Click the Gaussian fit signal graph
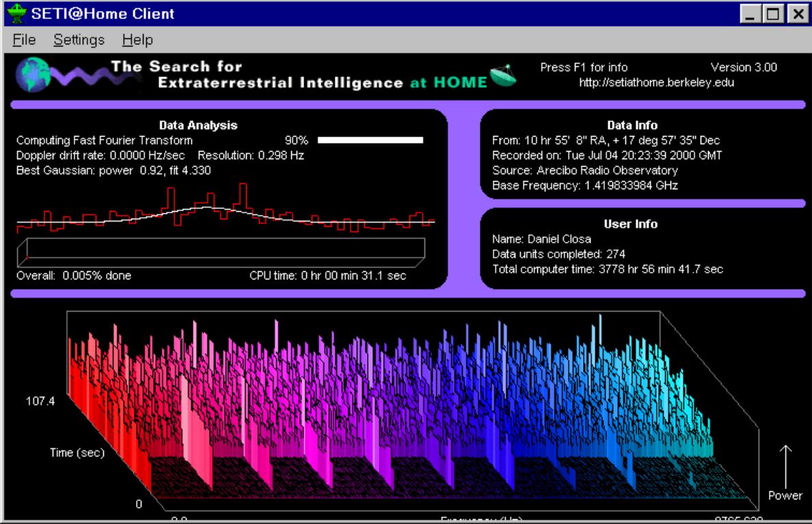Viewport: 812px width, 524px height. coord(226,207)
